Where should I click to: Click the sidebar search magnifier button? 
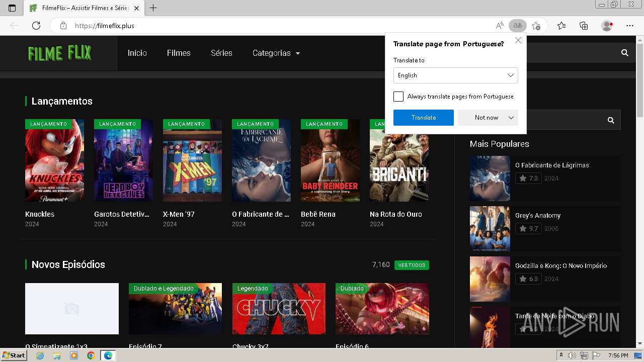[x=611, y=120]
